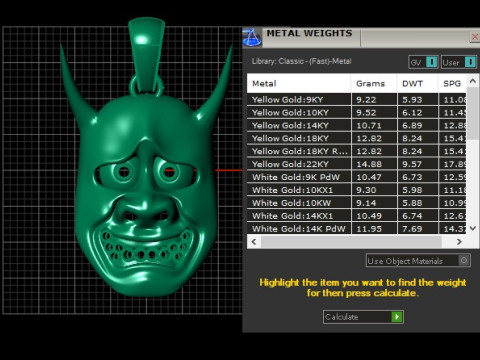The width and height of the screenshot is (480, 360).
Task: Click the horizontal scrollbar thumb
Action: pos(351,242)
